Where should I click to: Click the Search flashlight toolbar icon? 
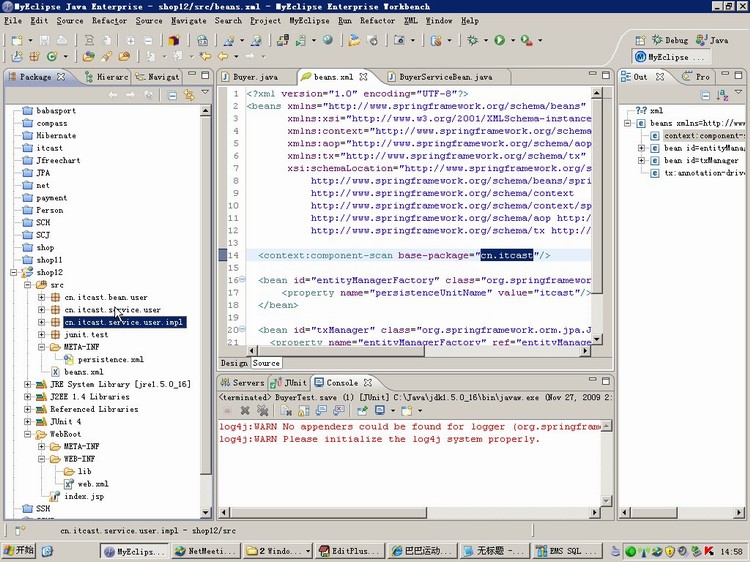point(106,56)
